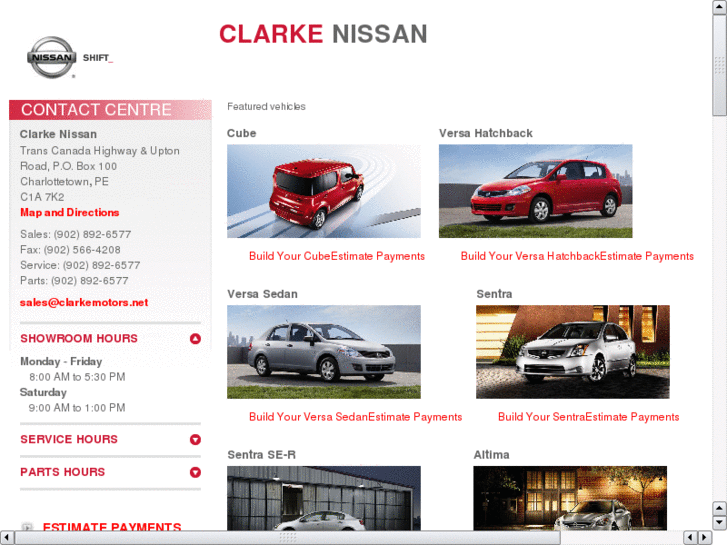Viewport: 727px width, 545px height.
Task: Open the Versa Hatchback Estimate Payments link
Action: (x=647, y=256)
